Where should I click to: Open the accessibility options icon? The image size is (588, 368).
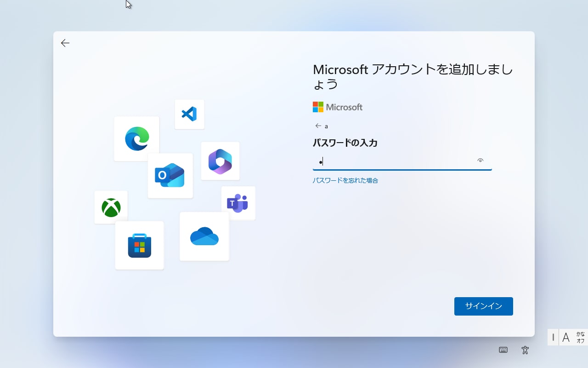[526, 350]
